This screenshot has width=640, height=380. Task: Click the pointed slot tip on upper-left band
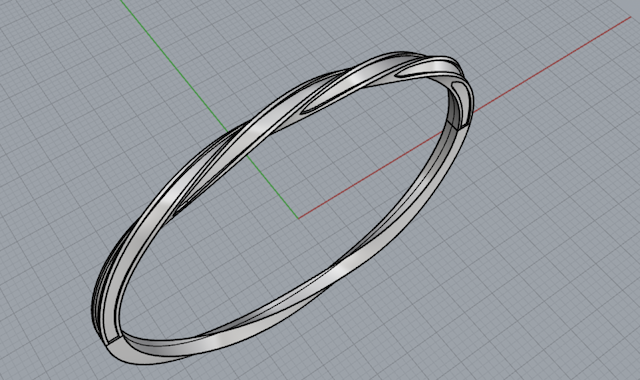[x=307, y=110]
